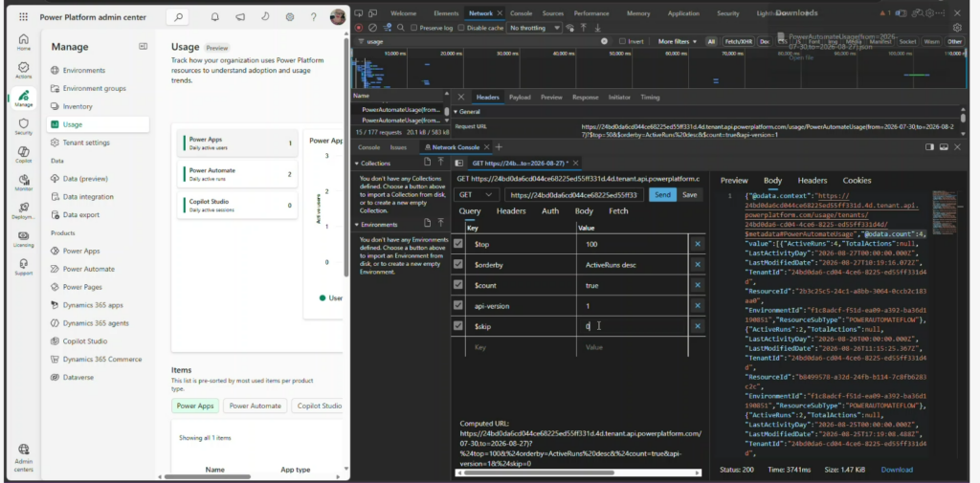
Task: Toggle device emulation in DevTools
Action: tap(372, 13)
